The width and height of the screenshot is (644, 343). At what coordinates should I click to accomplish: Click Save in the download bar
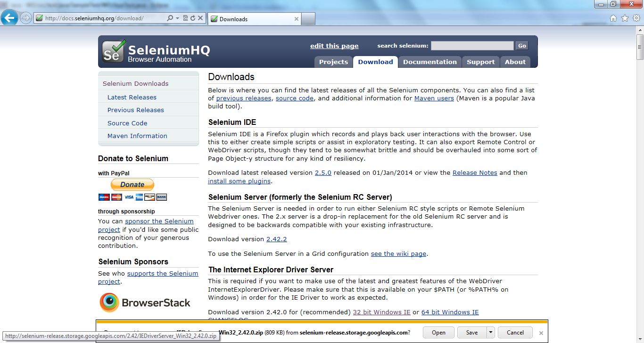(472, 332)
